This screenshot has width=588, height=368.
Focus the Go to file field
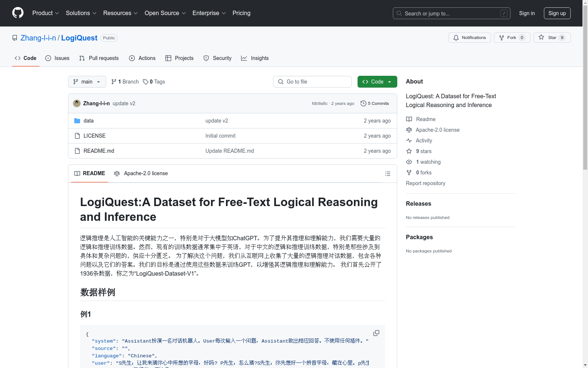coord(312,82)
